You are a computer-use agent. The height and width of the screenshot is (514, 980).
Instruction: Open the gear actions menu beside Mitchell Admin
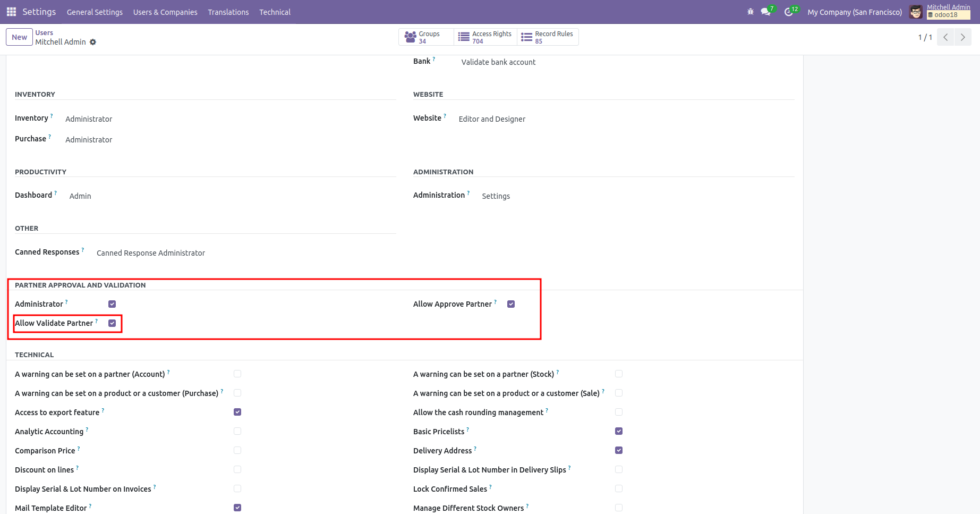pyautogui.click(x=93, y=42)
